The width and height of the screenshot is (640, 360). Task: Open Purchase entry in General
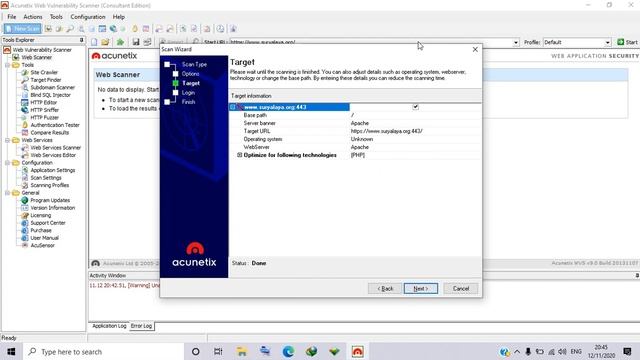click(x=41, y=230)
